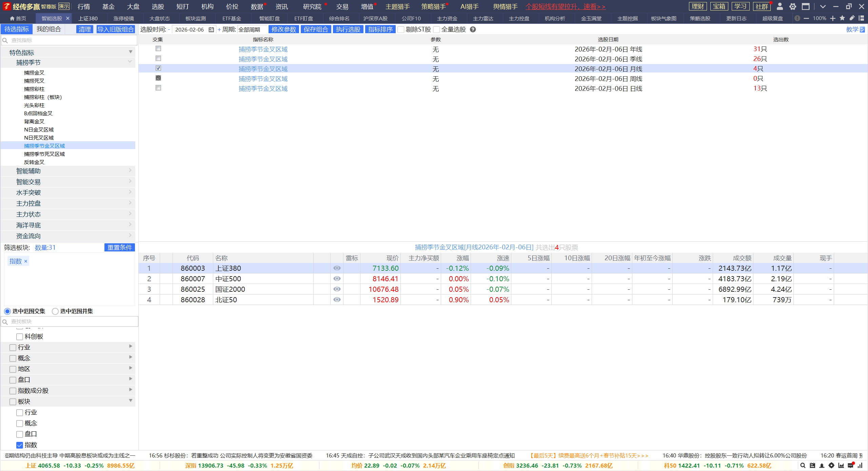868x471 pixels.
Task: Check the 年线 row intersection checkbox
Action: pos(158,49)
